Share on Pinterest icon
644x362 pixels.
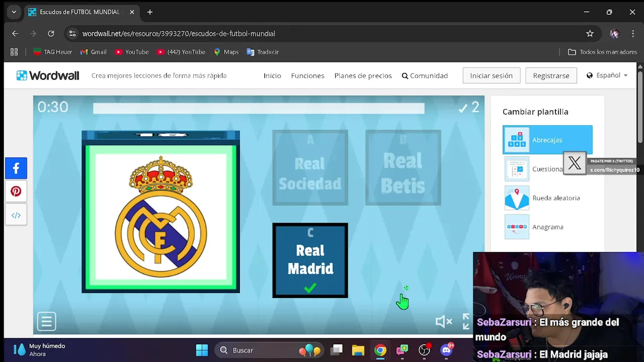click(16, 192)
